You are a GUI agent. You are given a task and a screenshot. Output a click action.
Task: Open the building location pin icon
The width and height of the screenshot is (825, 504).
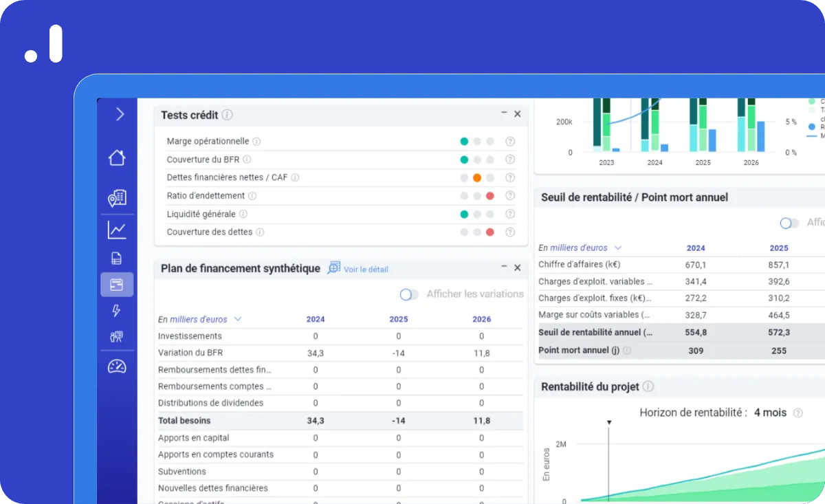tap(117, 198)
